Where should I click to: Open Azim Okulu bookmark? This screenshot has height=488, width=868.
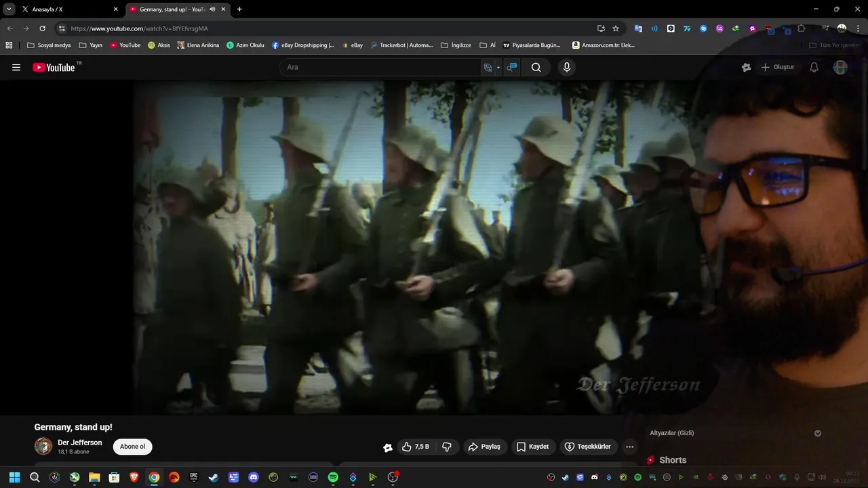(245, 45)
